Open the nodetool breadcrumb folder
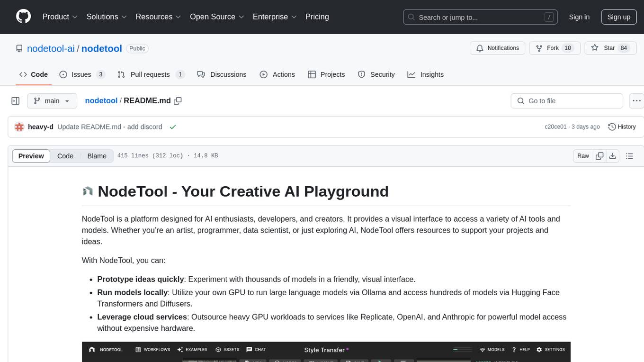This screenshot has width=644, height=362. click(101, 100)
